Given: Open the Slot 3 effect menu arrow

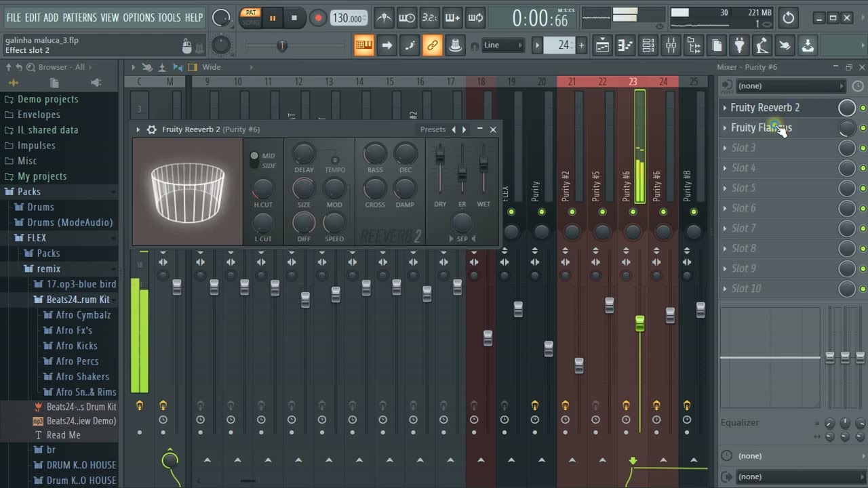Looking at the screenshot, I should [724, 148].
